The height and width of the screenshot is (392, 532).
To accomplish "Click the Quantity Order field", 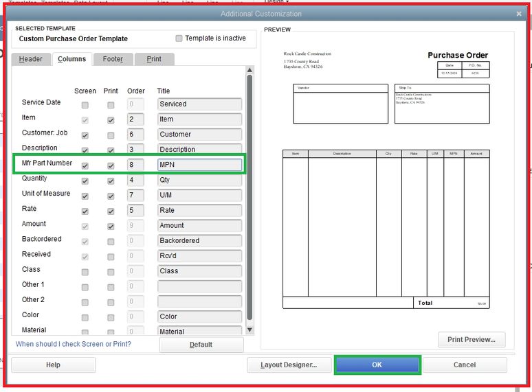I will pyautogui.click(x=135, y=180).
